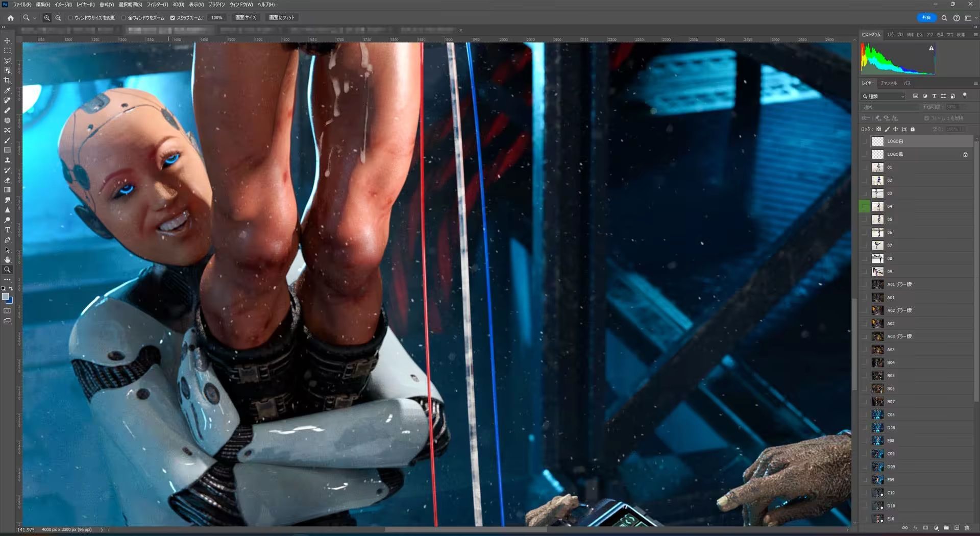This screenshot has height=536, width=980.
Task: Enable 全ウィンドウをズーム checkbox
Action: [x=124, y=18]
